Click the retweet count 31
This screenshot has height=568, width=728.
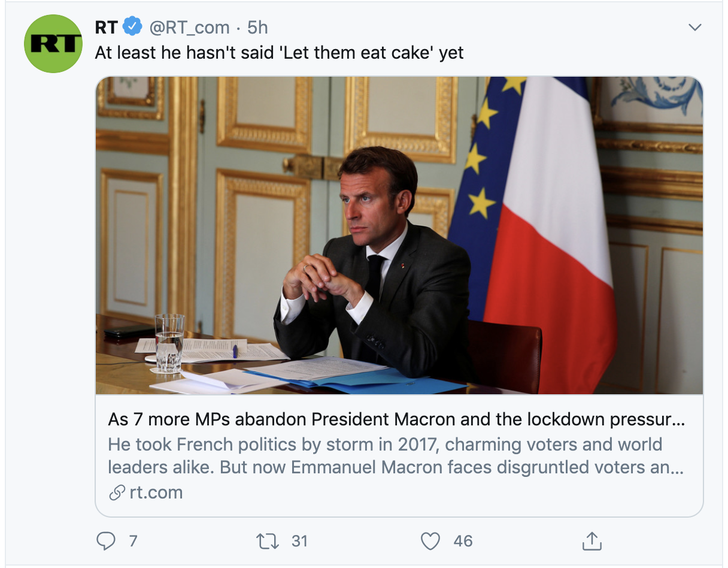pos(299,541)
